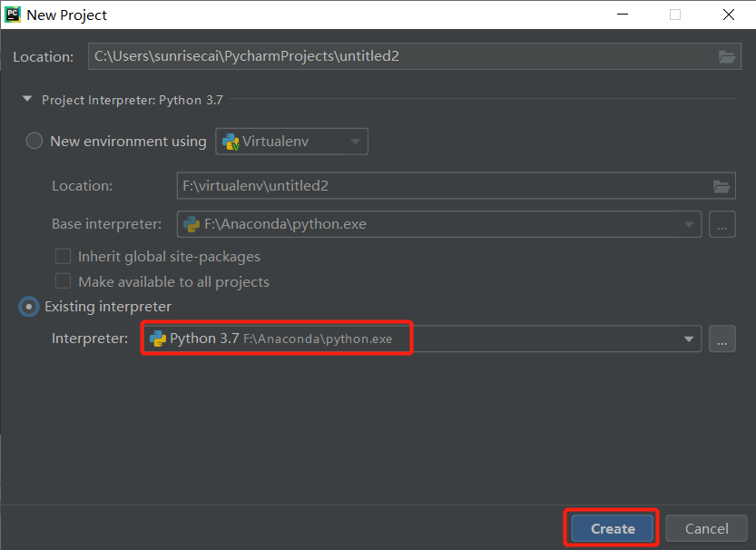Close the New Project dialog
Viewport: 756px width, 550px height.
729,15
